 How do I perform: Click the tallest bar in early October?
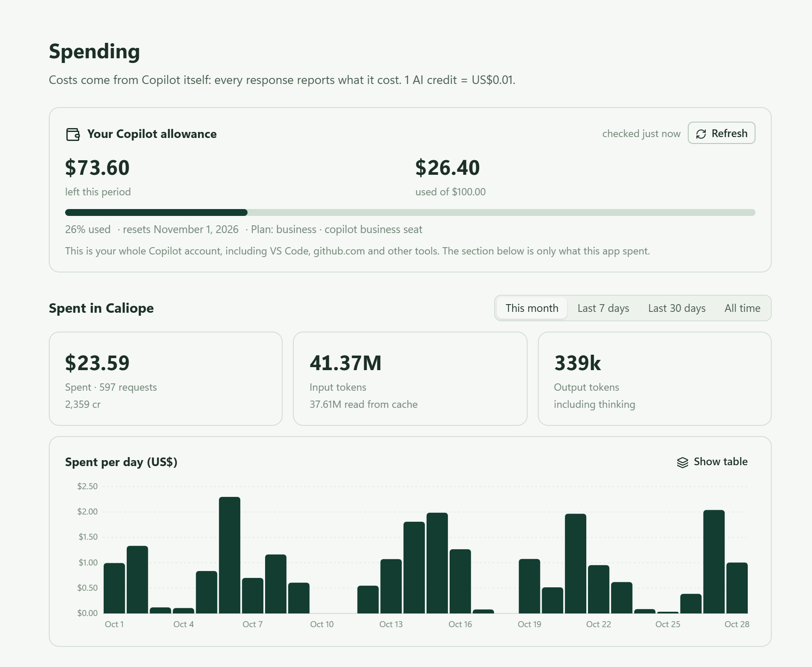pyautogui.click(x=230, y=555)
